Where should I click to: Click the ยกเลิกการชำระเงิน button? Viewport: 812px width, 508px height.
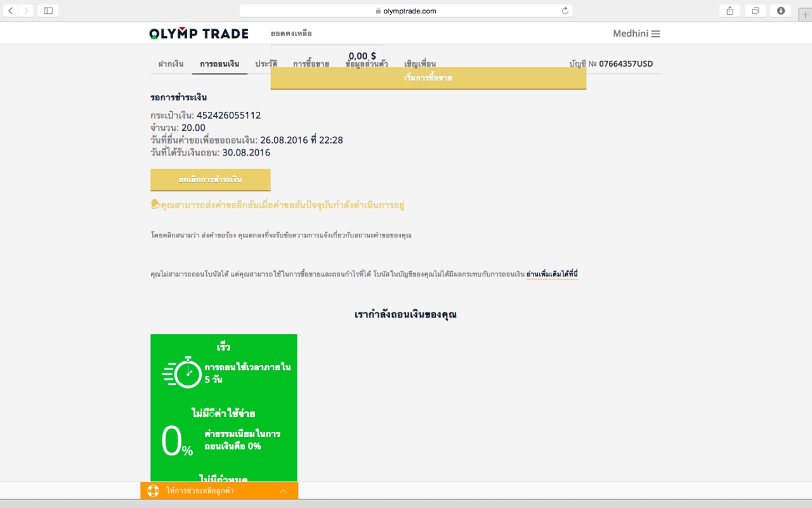click(x=211, y=180)
